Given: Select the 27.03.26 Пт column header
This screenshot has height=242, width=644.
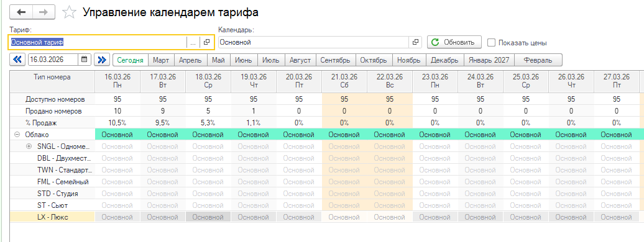Looking at the screenshot, I should click(x=617, y=81).
